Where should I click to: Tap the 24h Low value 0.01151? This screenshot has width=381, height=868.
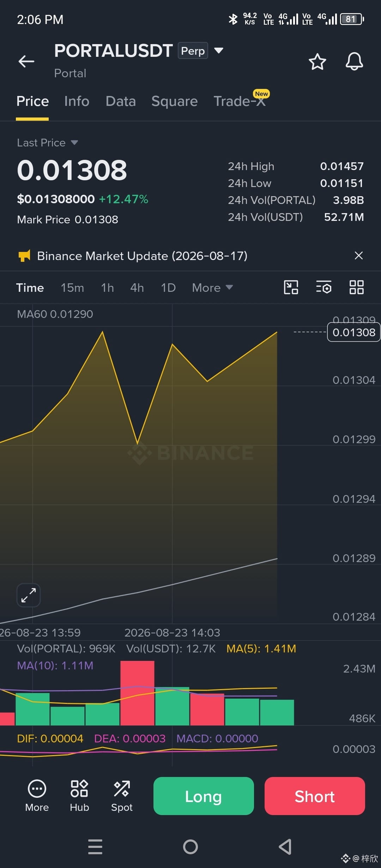point(342,183)
